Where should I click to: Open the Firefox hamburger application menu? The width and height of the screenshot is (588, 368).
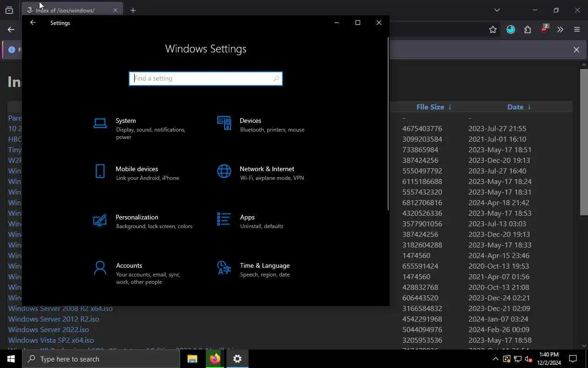coord(577,29)
